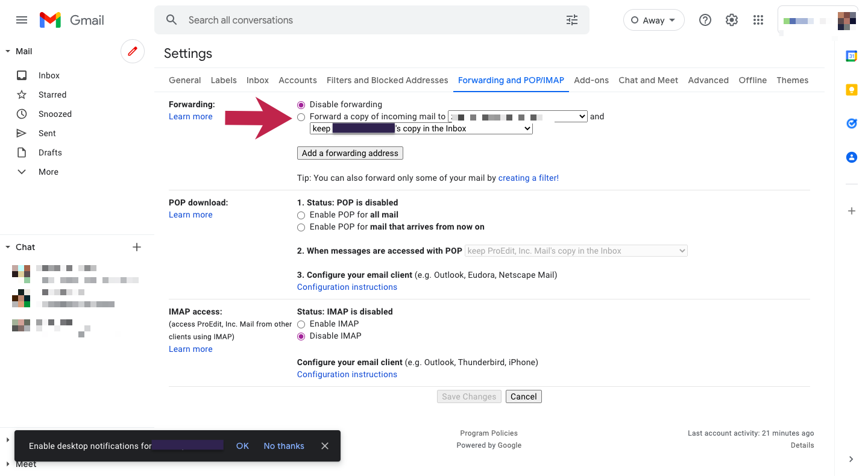The height and width of the screenshot is (476, 868).
Task: Open Contacts in the right side panel
Action: click(851, 157)
